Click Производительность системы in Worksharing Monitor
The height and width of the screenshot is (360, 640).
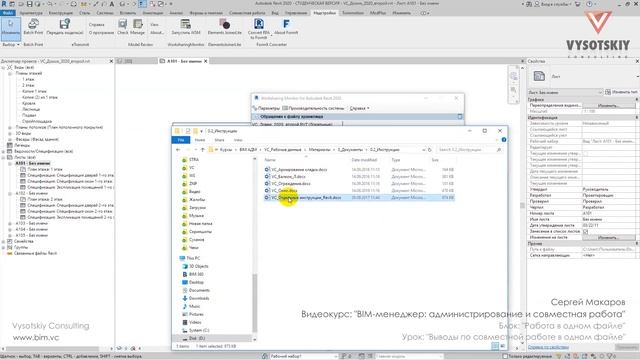coord(313,108)
